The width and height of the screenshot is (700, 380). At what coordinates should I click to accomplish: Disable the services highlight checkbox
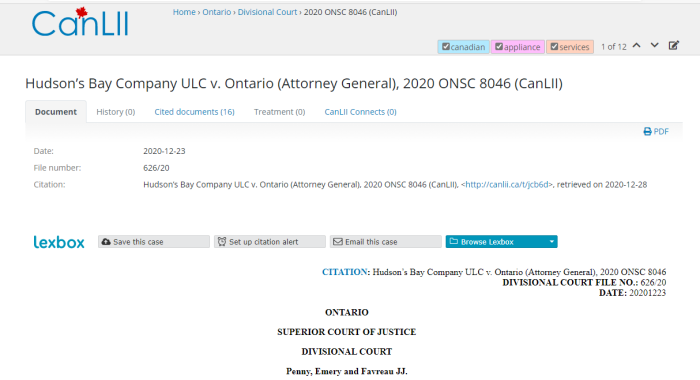[554, 46]
